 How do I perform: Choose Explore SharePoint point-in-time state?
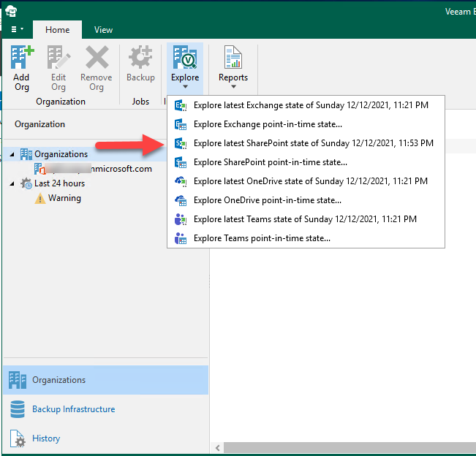click(306, 162)
